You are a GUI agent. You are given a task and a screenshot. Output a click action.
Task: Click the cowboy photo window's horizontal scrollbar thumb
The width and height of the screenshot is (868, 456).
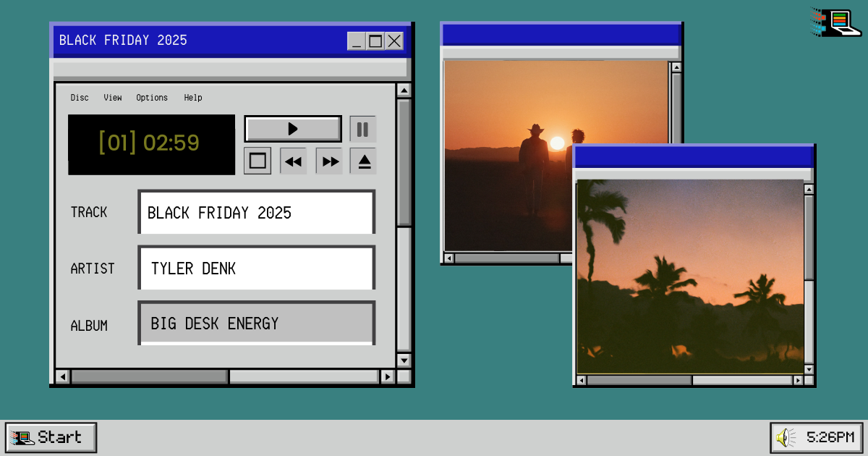tap(506, 258)
